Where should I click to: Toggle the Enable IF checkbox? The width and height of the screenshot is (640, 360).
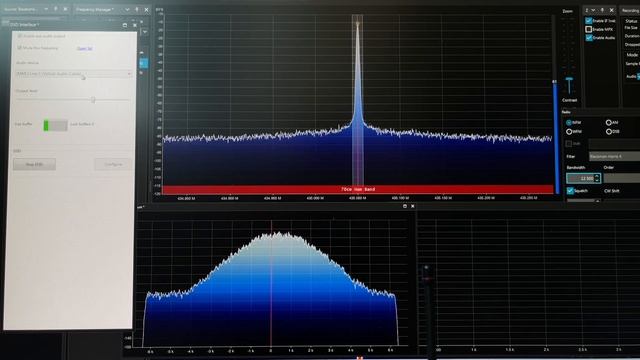(x=589, y=20)
